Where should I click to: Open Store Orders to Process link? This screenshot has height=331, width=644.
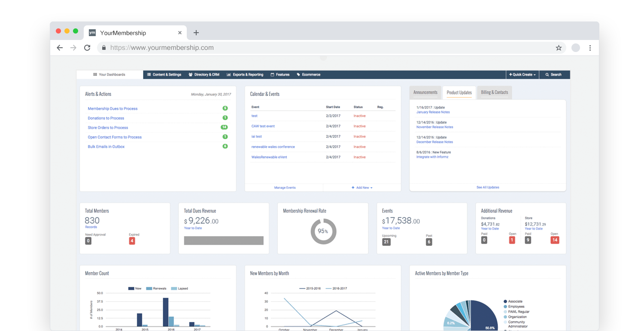(108, 128)
